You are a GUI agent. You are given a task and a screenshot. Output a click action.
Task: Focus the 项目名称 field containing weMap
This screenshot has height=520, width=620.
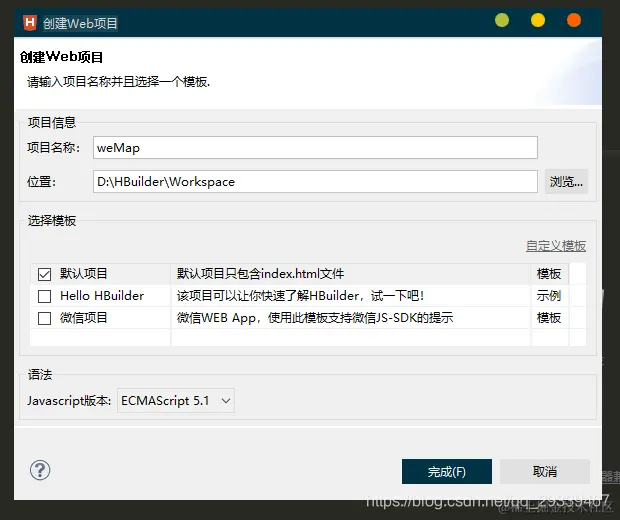[x=315, y=147]
